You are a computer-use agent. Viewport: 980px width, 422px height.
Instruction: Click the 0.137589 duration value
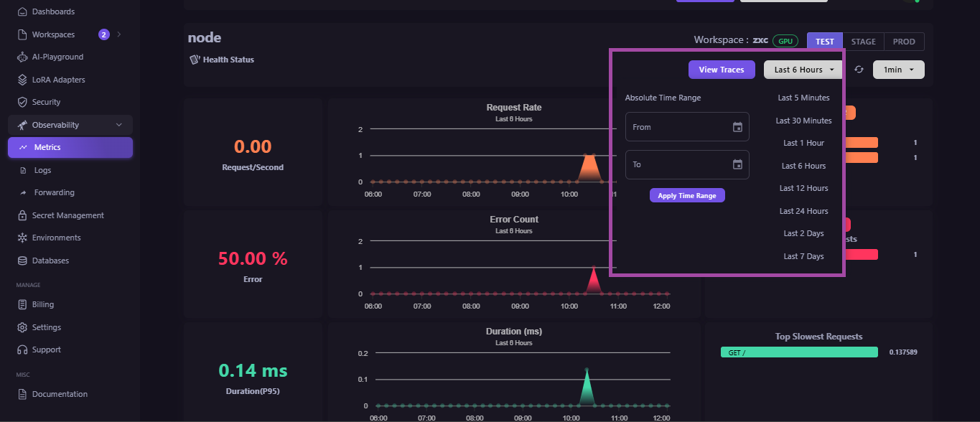click(903, 352)
